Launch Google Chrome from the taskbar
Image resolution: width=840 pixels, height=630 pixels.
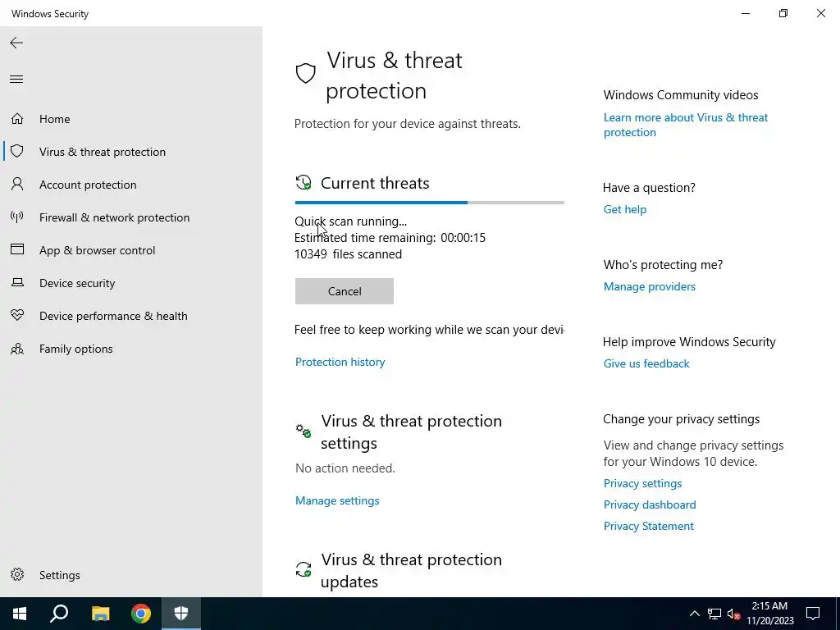[141, 614]
